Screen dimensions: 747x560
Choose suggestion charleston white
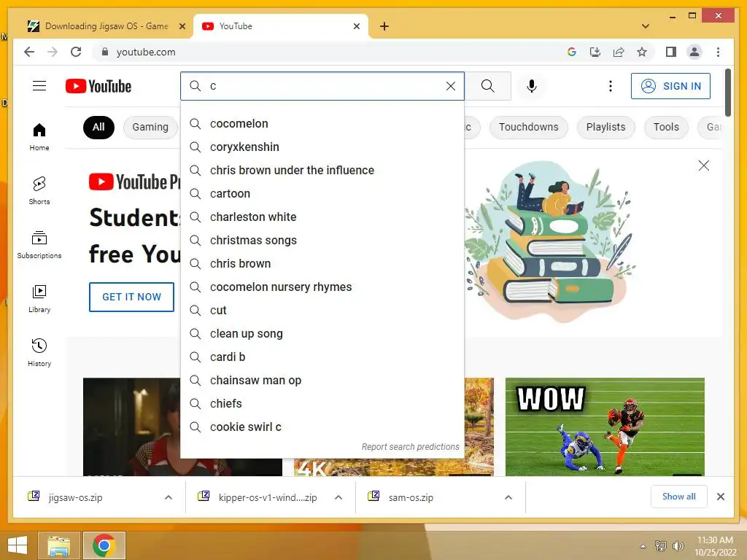point(322,217)
